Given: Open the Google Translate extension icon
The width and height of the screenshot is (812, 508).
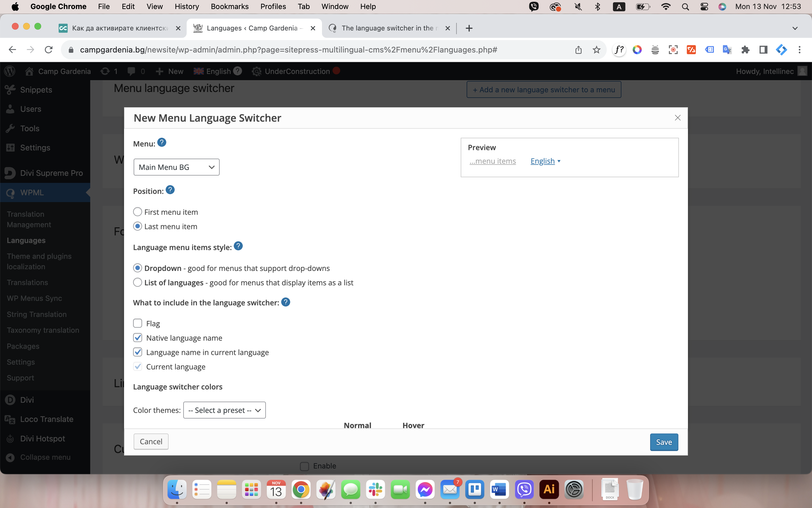Looking at the screenshot, I should click(x=727, y=50).
